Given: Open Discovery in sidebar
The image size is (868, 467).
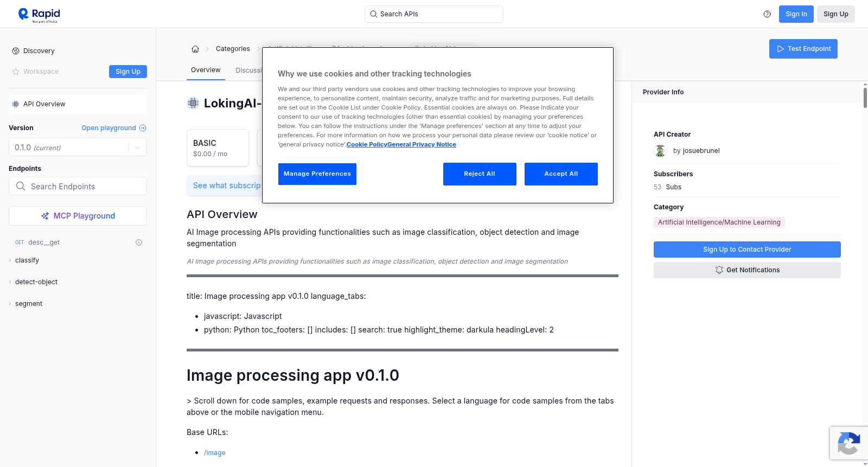Looking at the screenshot, I should tap(39, 51).
